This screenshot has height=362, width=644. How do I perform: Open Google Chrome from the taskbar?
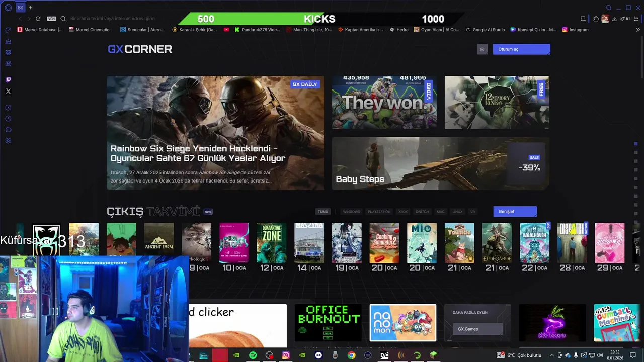(x=352, y=355)
